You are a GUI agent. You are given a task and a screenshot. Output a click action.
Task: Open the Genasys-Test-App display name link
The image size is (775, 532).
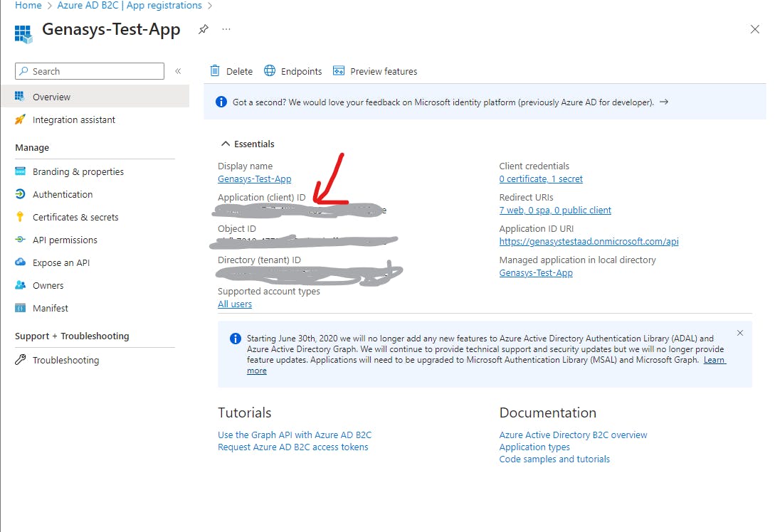click(x=255, y=179)
